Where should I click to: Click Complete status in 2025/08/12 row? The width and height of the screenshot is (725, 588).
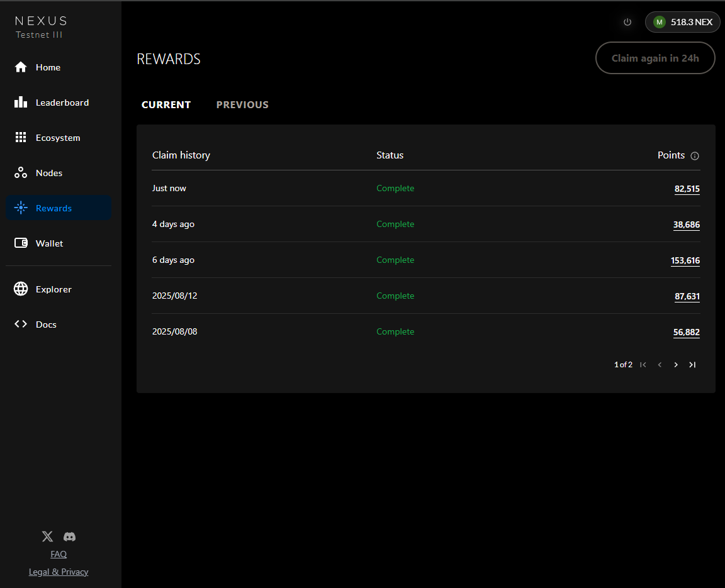tap(395, 296)
